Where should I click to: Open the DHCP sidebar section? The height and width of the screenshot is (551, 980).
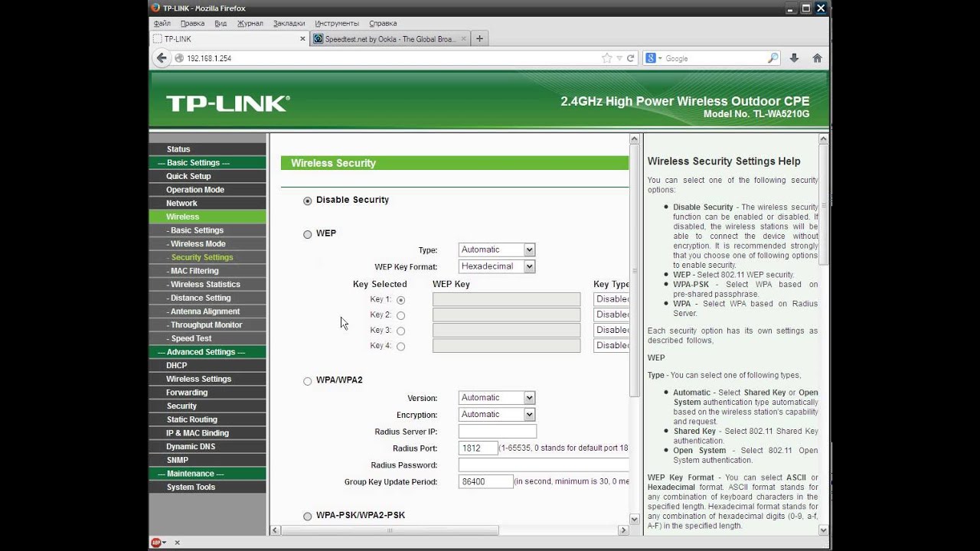tap(177, 365)
